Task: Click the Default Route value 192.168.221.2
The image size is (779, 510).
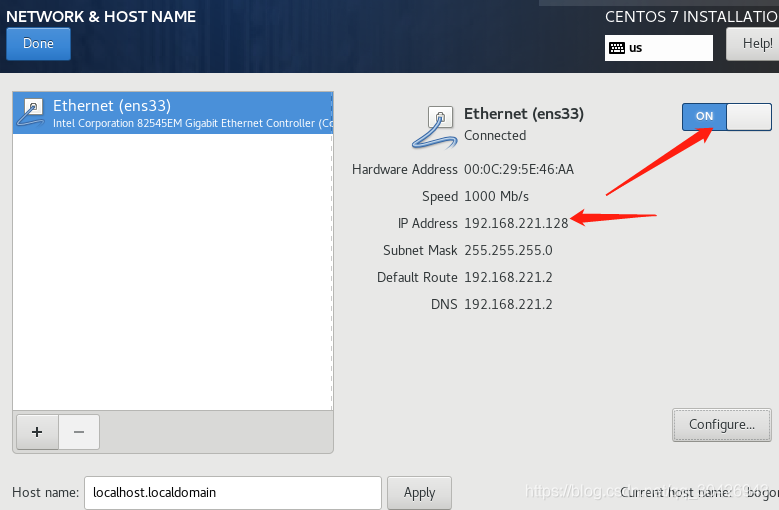Action: (508, 277)
